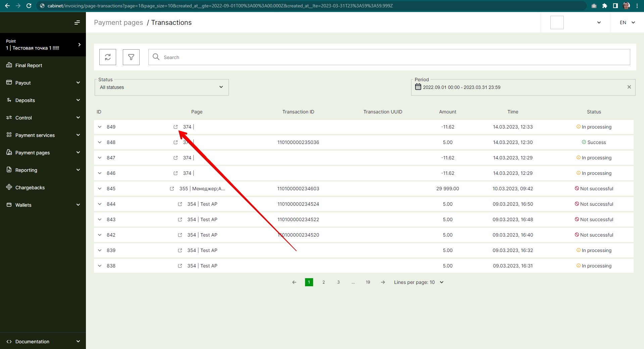Expand Documentation sidebar menu
The image size is (644, 349).
(43, 342)
